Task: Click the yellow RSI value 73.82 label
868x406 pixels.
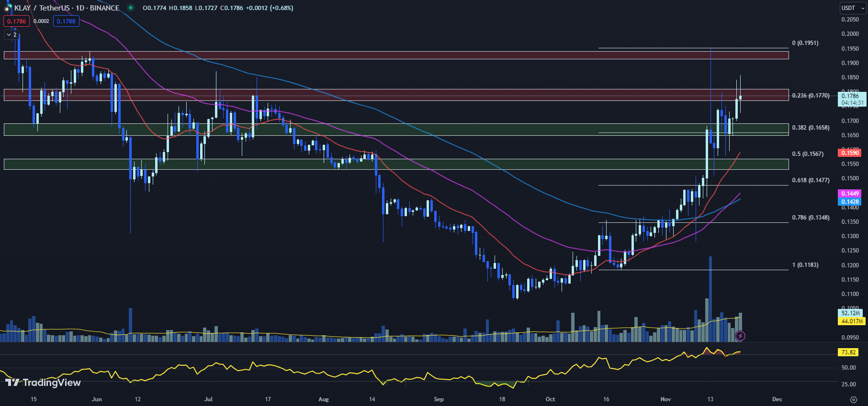Action: coord(848,352)
